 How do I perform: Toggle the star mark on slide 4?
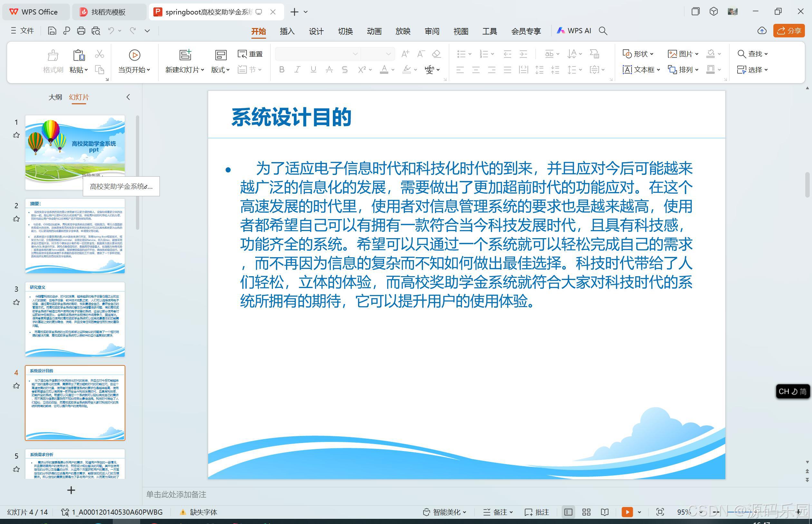(16, 385)
